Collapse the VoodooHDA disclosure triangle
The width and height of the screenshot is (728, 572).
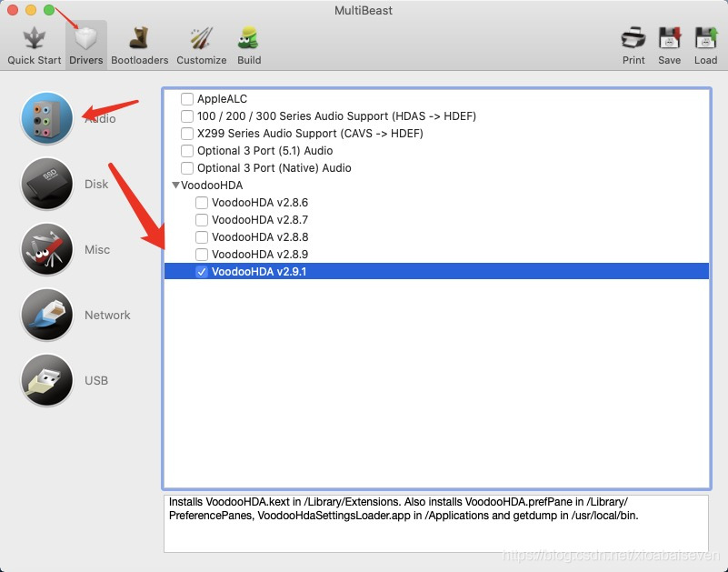[x=175, y=185]
